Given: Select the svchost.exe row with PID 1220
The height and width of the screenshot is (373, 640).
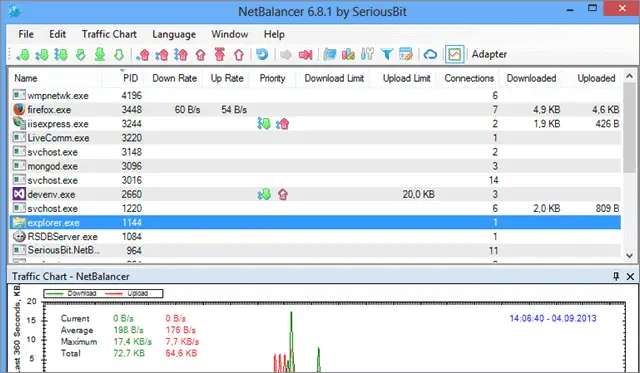Looking at the screenshot, I should tap(315, 209).
